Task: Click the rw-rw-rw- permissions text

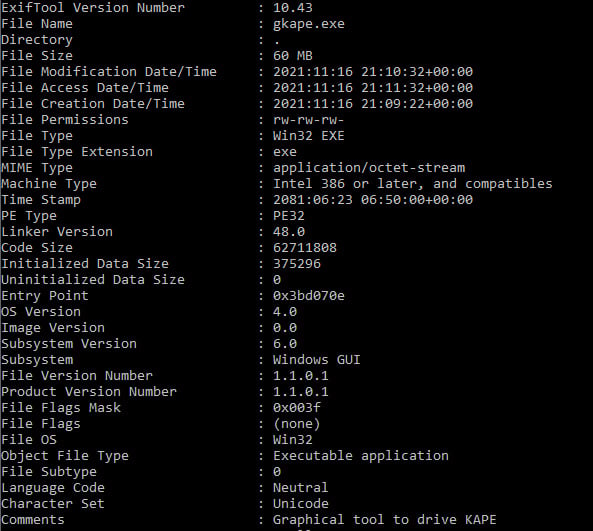Action: click(x=309, y=120)
